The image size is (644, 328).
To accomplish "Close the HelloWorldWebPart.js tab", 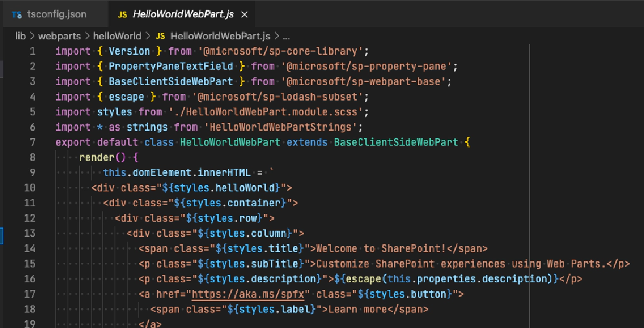I will coord(244,14).
